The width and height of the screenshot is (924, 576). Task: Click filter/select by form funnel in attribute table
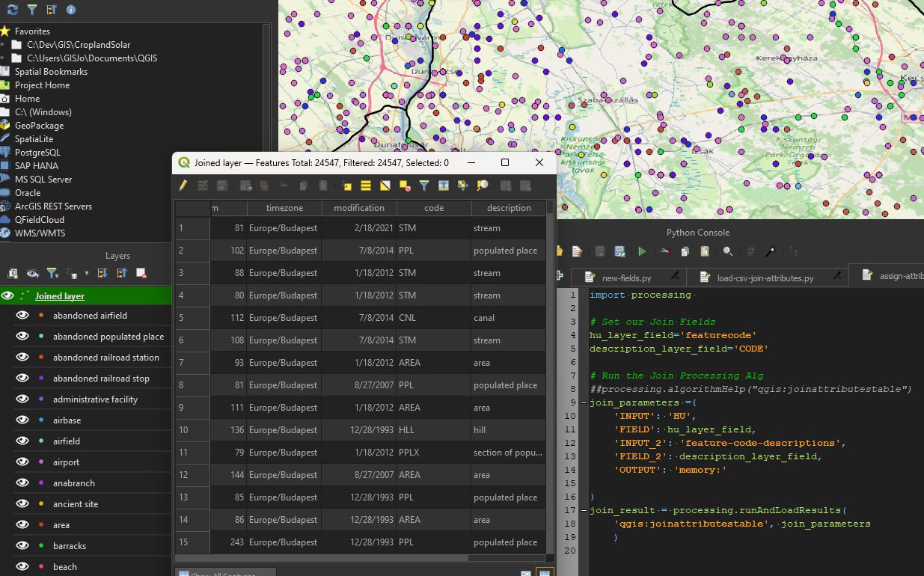424,186
